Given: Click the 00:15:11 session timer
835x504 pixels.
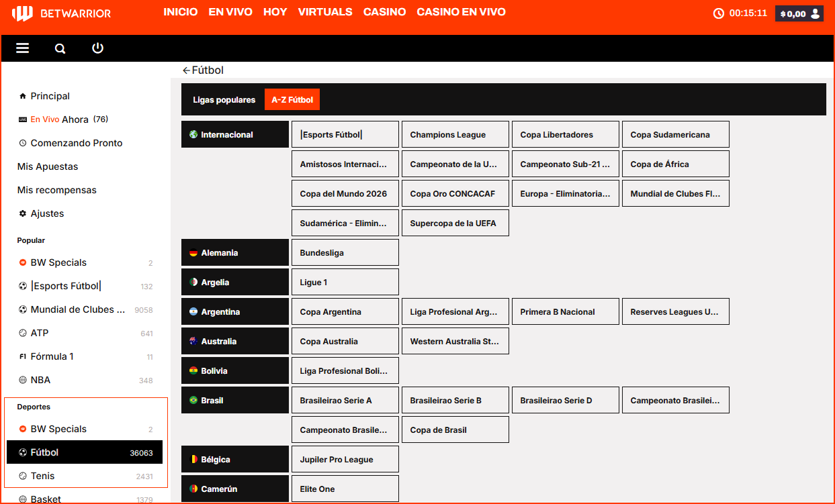Looking at the screenshot, I should point(748,13).
